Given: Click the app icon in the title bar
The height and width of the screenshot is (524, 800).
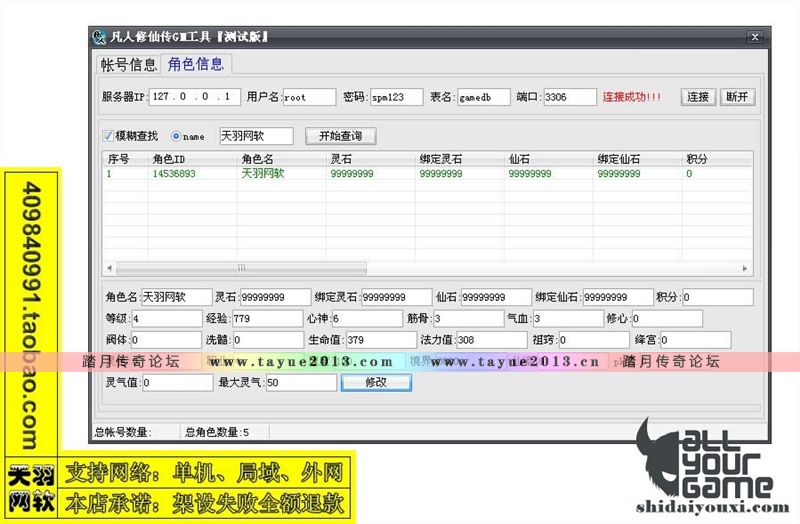Looking at the screenshot, I should [x=99, y=37].
